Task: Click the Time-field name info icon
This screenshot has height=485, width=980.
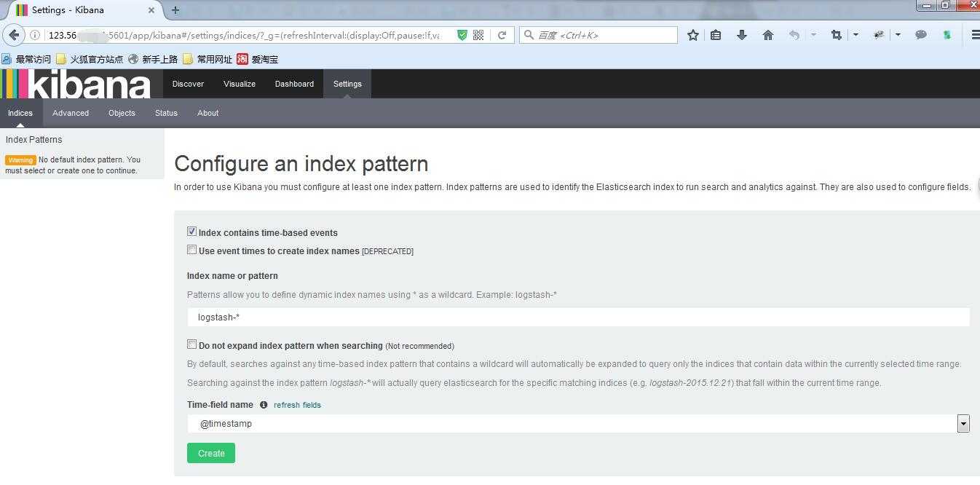Action: pyautogui.click(x=264, y=405)
